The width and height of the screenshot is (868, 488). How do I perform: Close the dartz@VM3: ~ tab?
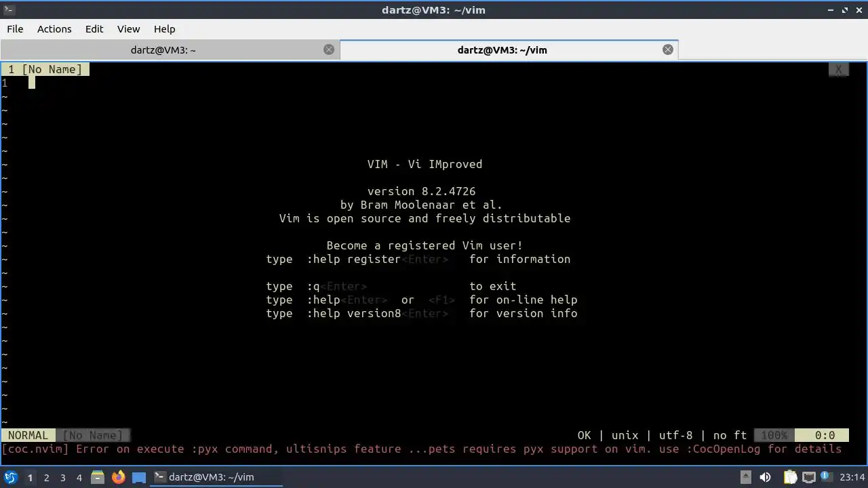tap(329, 49)
